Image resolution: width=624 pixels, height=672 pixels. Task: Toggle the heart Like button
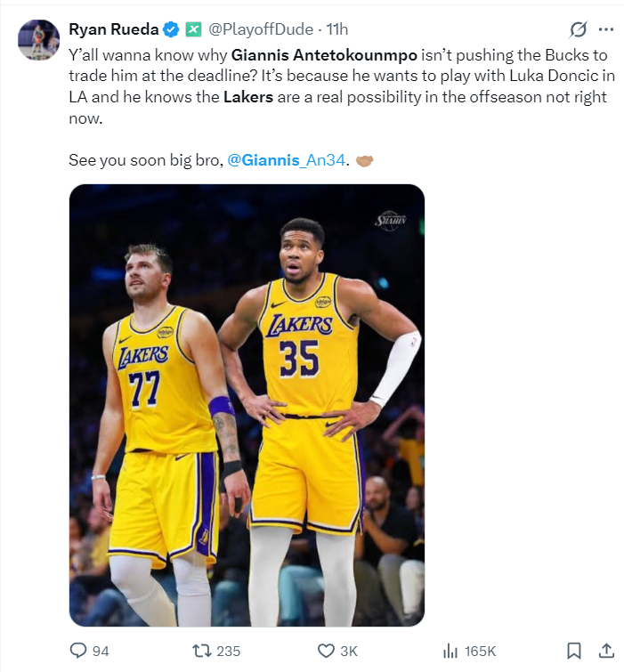point(326,651)
